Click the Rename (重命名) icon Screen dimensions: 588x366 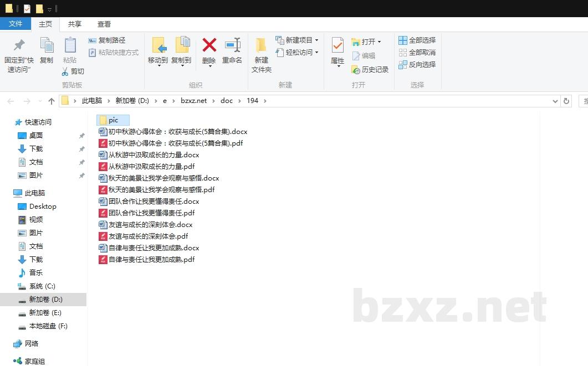click(232, 45)
